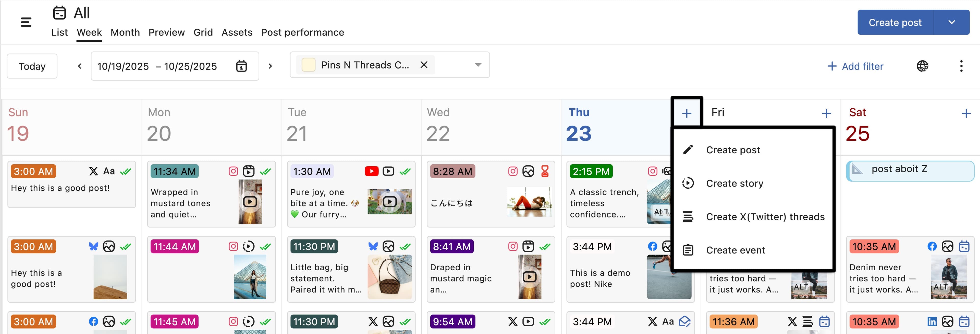Image resolution: width=980 pixels, height=334 pixels.
Task: Click the Pins N Threads color swatch
Action: (x=308, y=65)
